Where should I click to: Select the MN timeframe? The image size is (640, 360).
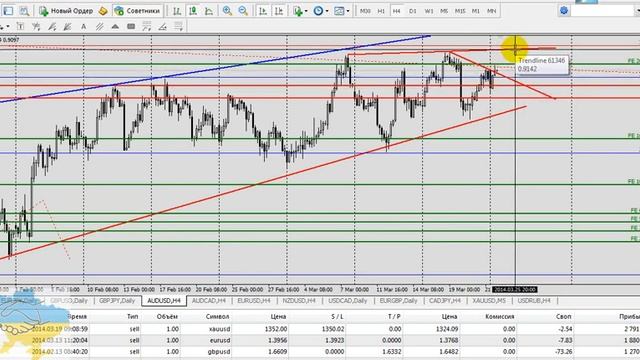click(491, 11)
